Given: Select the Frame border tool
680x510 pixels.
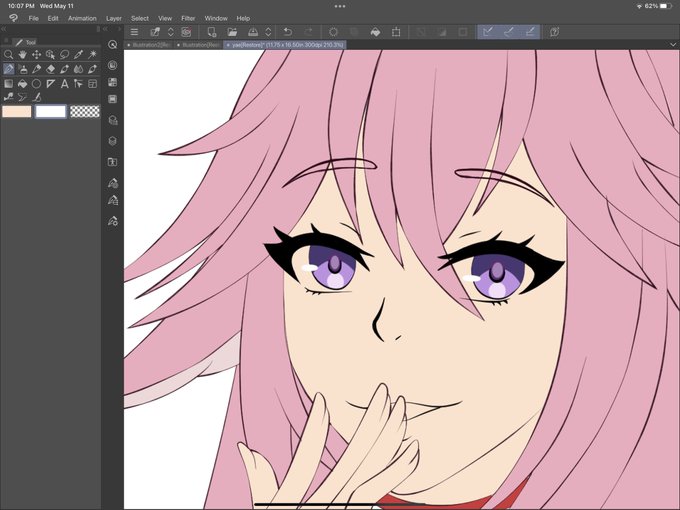Looking at the screenshot, I should click(92, 84).
